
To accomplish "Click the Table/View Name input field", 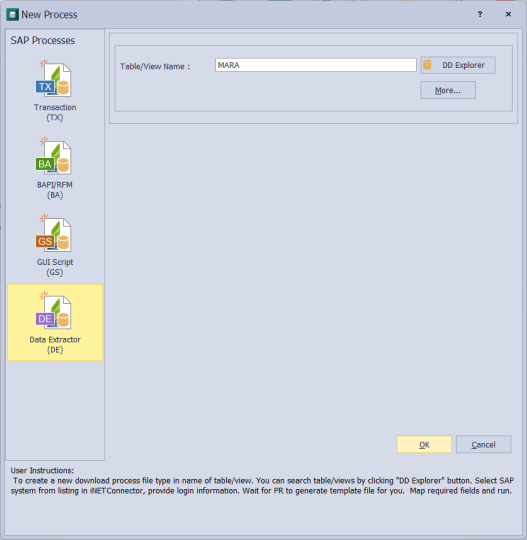I will tap(316, 65).
